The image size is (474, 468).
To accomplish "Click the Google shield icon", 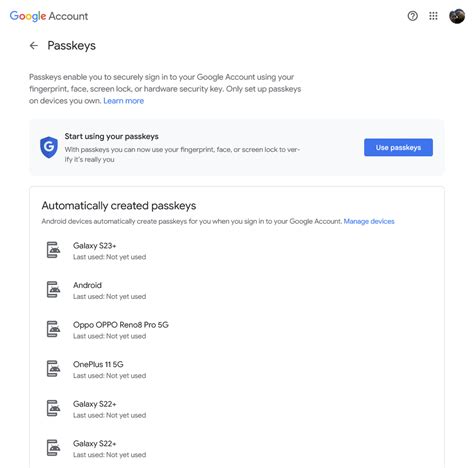I will click(49, 147).
